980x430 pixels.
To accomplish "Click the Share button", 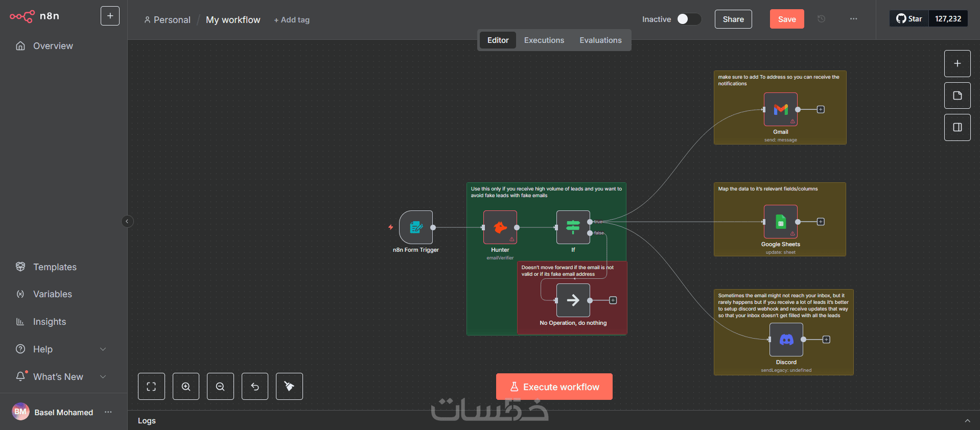I will (x=733, y=19).
